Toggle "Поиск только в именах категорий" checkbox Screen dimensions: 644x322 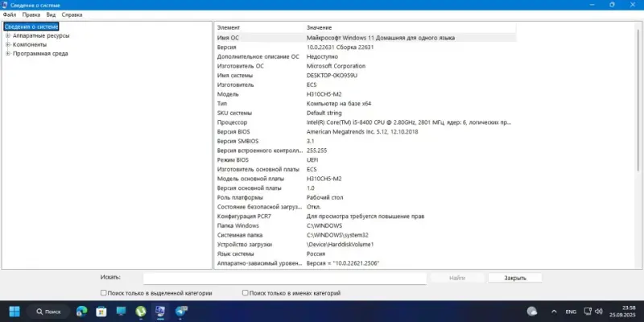246,293
